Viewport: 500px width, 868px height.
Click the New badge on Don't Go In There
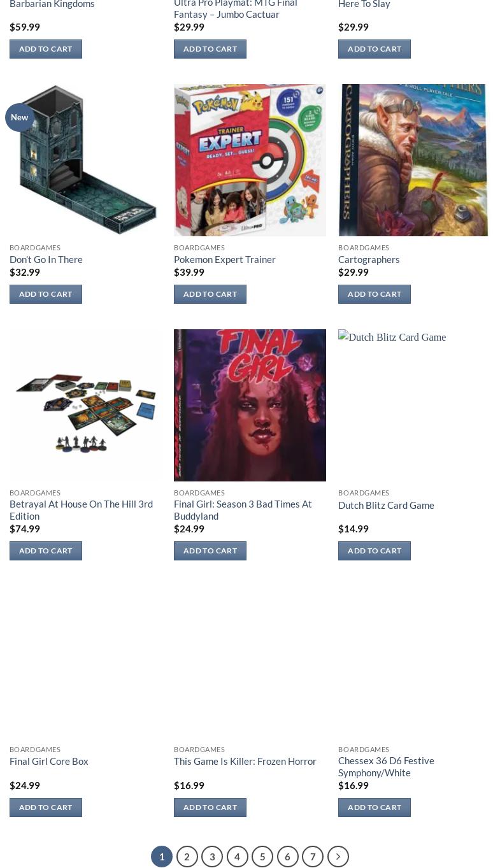coord(20,117)
